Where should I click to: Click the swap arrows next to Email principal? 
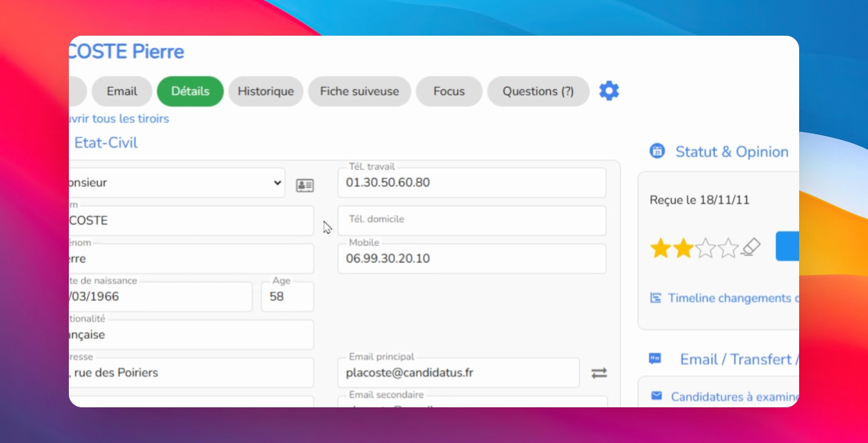point(599,373)
